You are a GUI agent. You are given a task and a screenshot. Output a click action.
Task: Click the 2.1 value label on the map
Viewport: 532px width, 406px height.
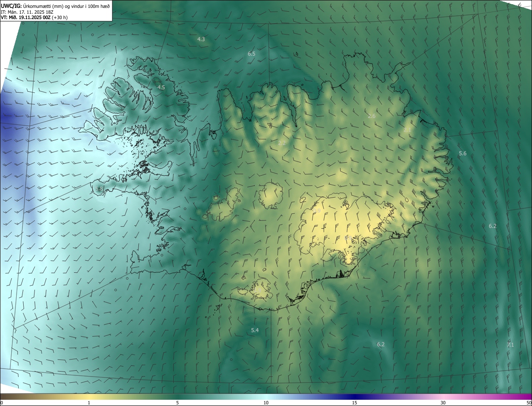pos(407,130)
